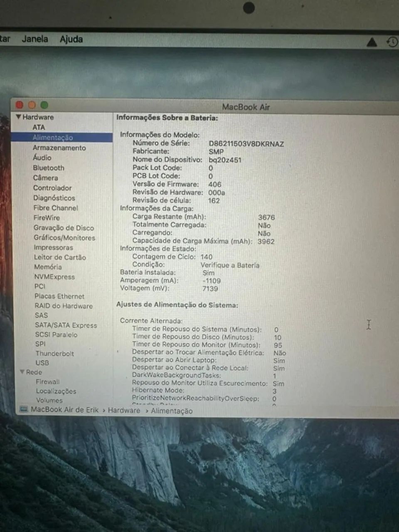Screen dimensions: 399x532
Task: Click the cycle count value 140
Action: pyautogui.click(x=206, y=257)
